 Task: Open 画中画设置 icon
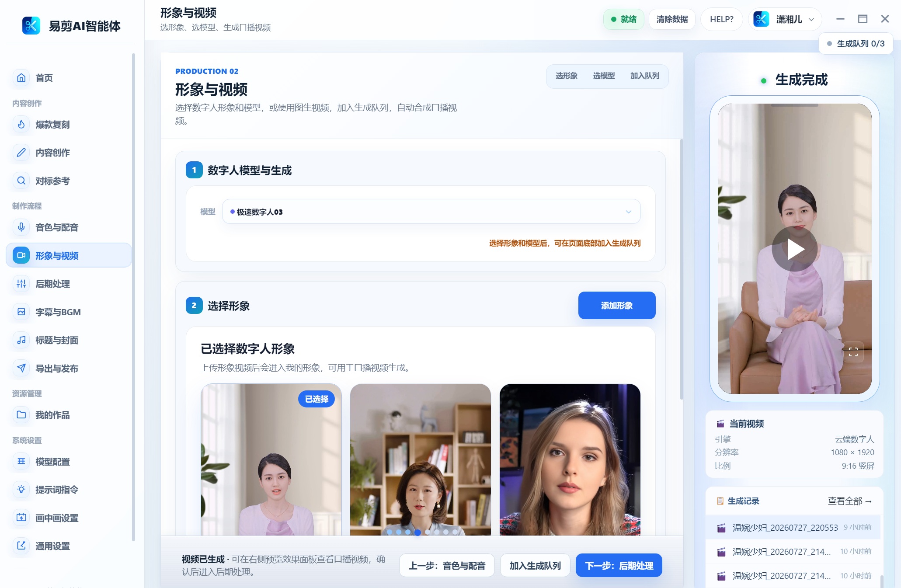tap(21, 518)
